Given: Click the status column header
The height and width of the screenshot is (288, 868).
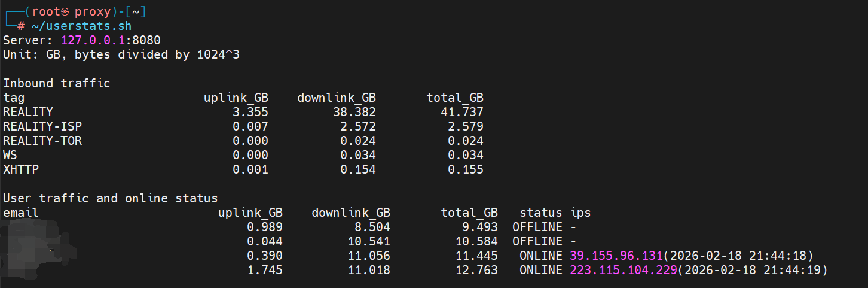Looking at the screenshot, I should click(x=541, y=213).
